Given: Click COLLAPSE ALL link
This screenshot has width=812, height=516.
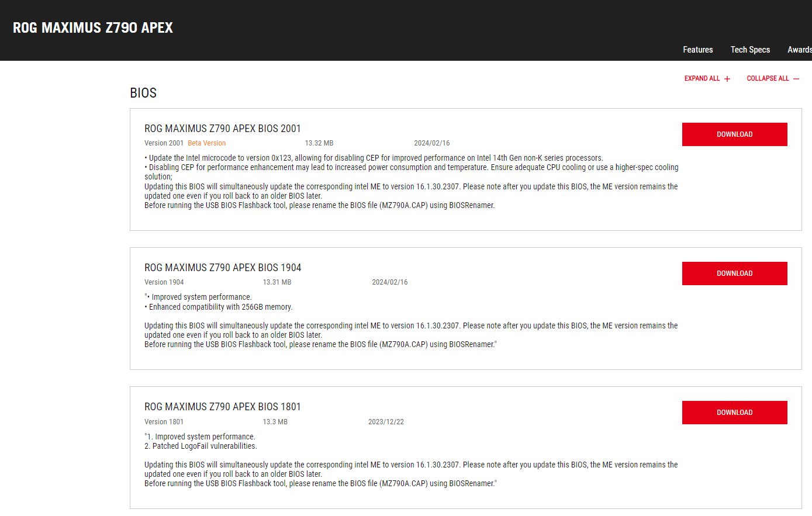Looking at the screenshot, I should click(768, 78).
